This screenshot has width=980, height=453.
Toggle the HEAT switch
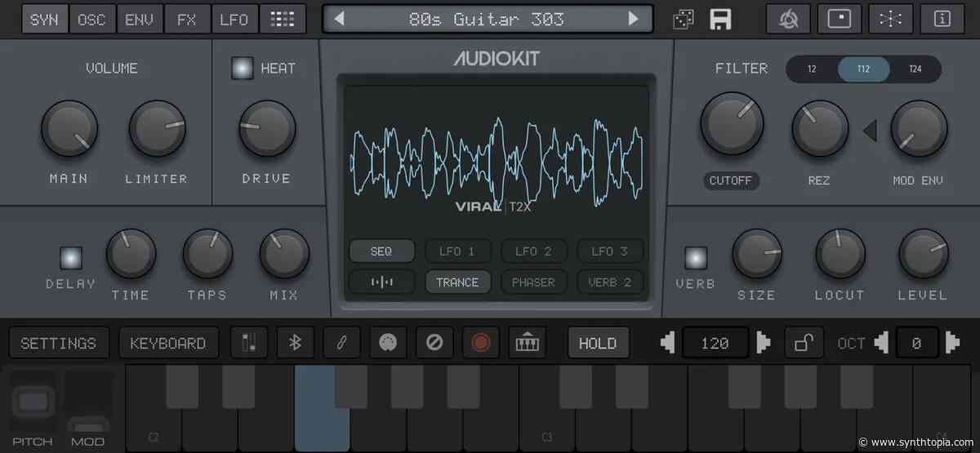click(242, 69)
